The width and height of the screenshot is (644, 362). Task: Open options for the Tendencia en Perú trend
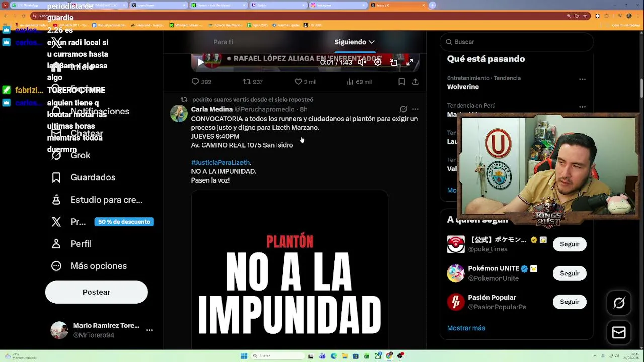[x=582, y=107]
